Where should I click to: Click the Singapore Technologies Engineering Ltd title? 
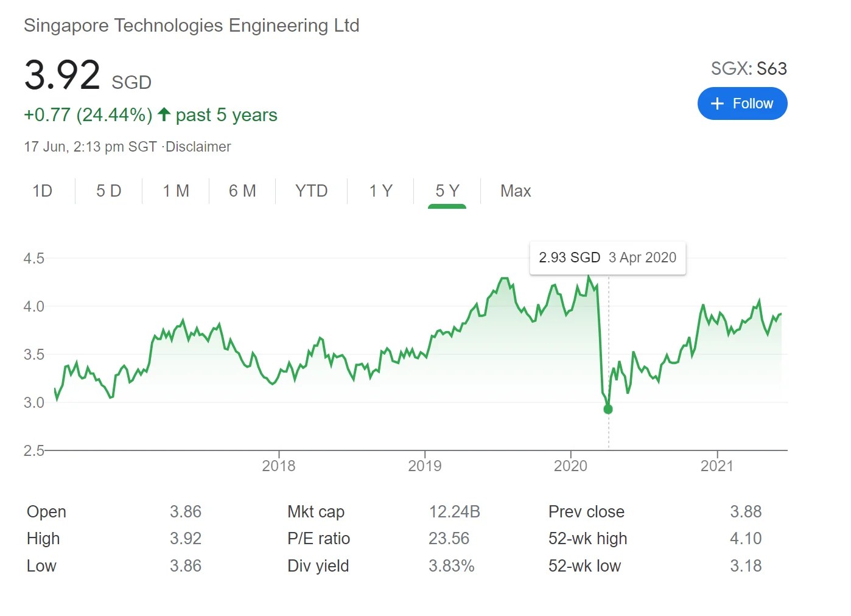coord(192,26)
